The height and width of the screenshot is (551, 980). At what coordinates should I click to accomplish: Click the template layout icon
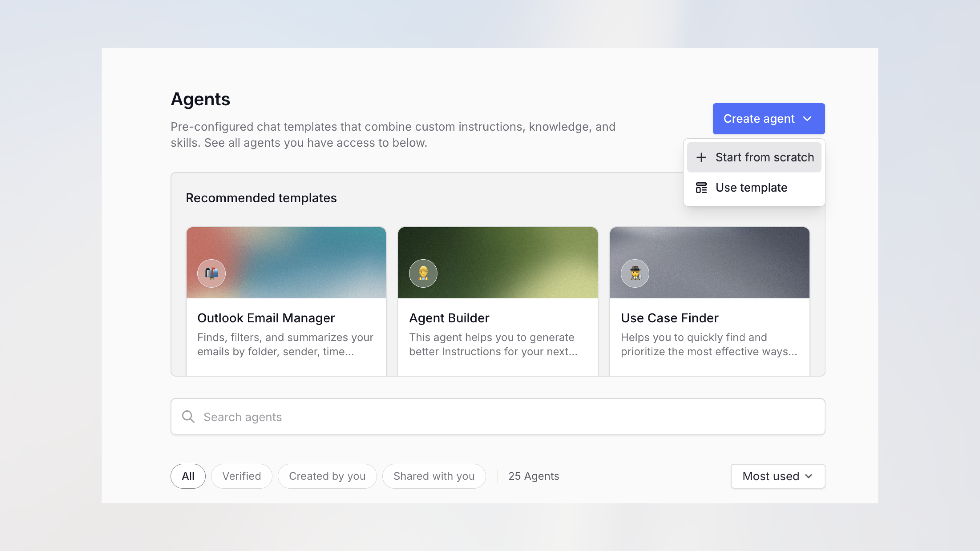[701, 187]
